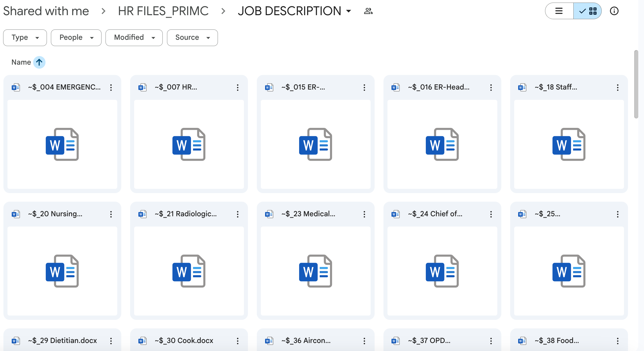Image resolution: width=644 pixels, height=351 pixels.
Task: Open more actions for ~$_007 HR file
Action: point(238,88)
